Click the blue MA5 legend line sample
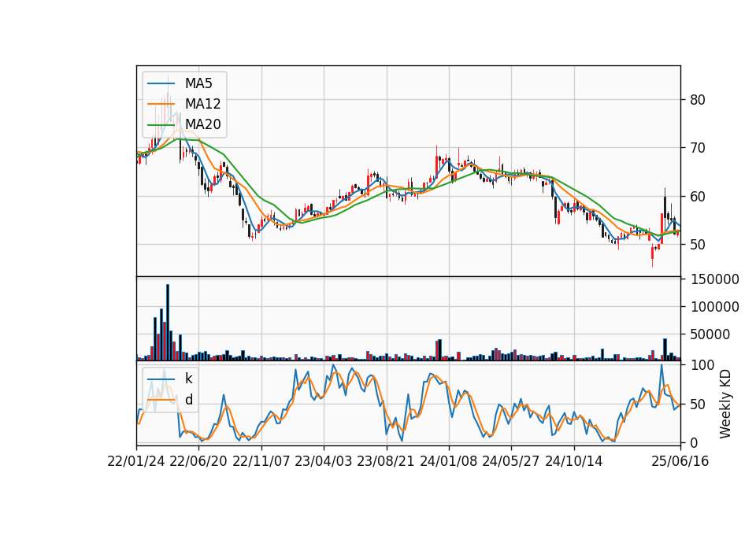Screen dimensions: 756x543 [x=161, y=83]
